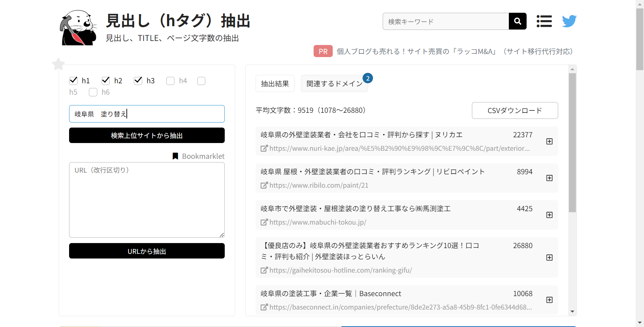Open the Twitter bird icon
This screenshot has height=327, width=644.
[569, 21]
